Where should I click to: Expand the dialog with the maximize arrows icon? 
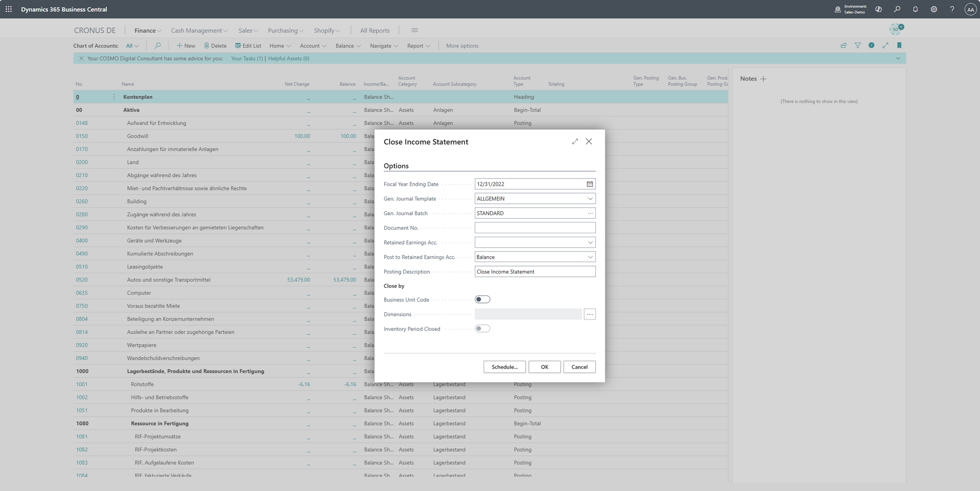point(575,142)
